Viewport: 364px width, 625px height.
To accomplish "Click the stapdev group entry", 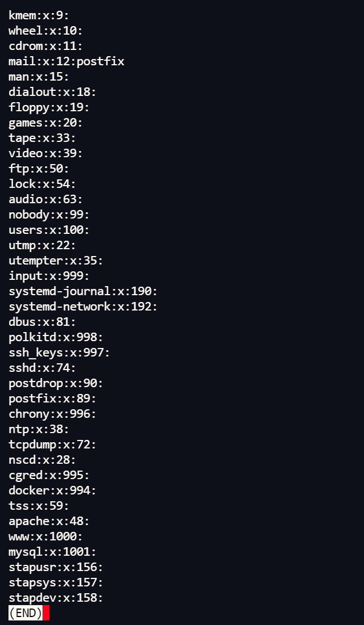I will click(56, 598).
